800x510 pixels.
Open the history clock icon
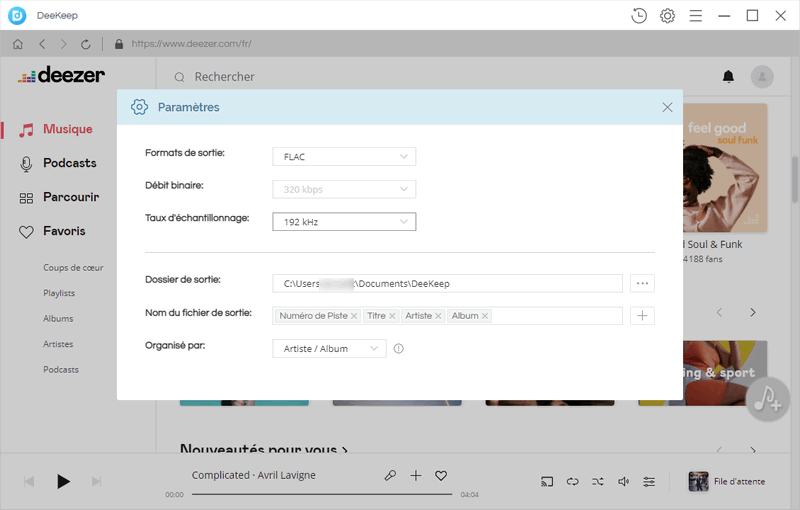[639, 15]
